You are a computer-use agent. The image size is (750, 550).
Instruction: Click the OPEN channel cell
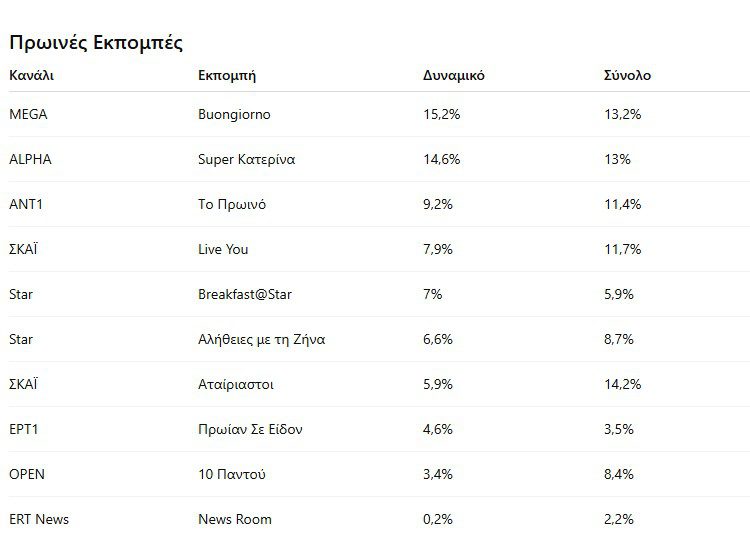pyautogui.click(x=27, y=474)
